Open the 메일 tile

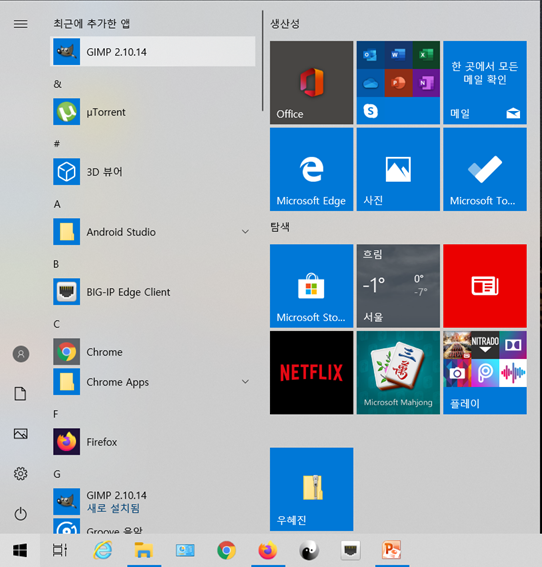coord(485,82)
